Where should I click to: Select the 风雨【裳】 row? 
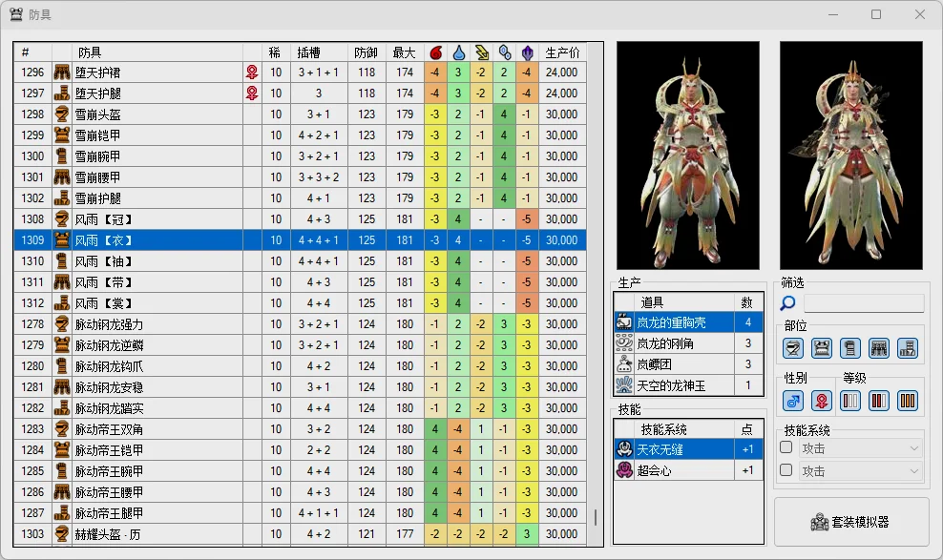click(300, 303)
